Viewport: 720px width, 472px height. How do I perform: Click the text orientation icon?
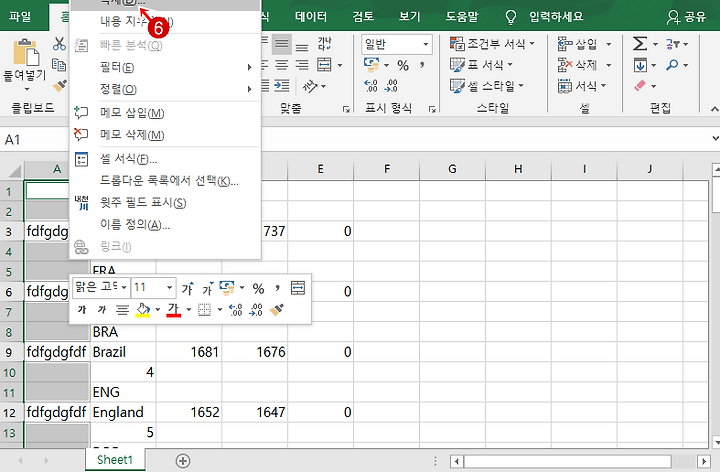point(310,86)
